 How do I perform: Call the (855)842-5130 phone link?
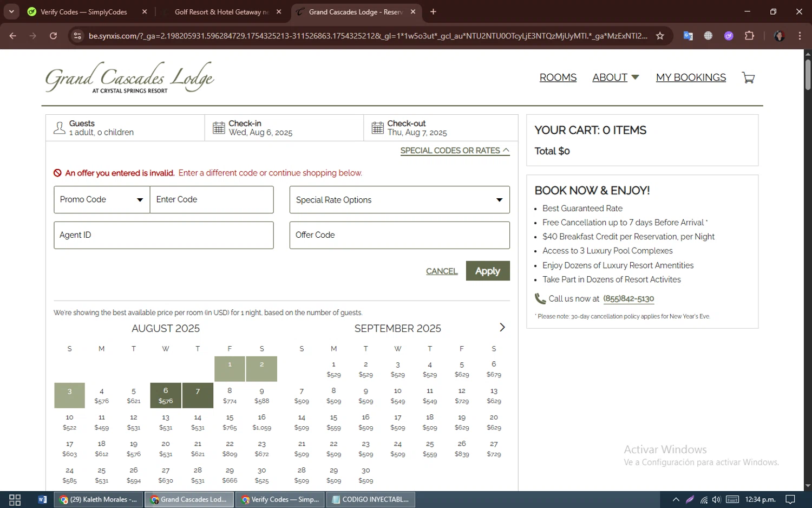pos(628,298)
